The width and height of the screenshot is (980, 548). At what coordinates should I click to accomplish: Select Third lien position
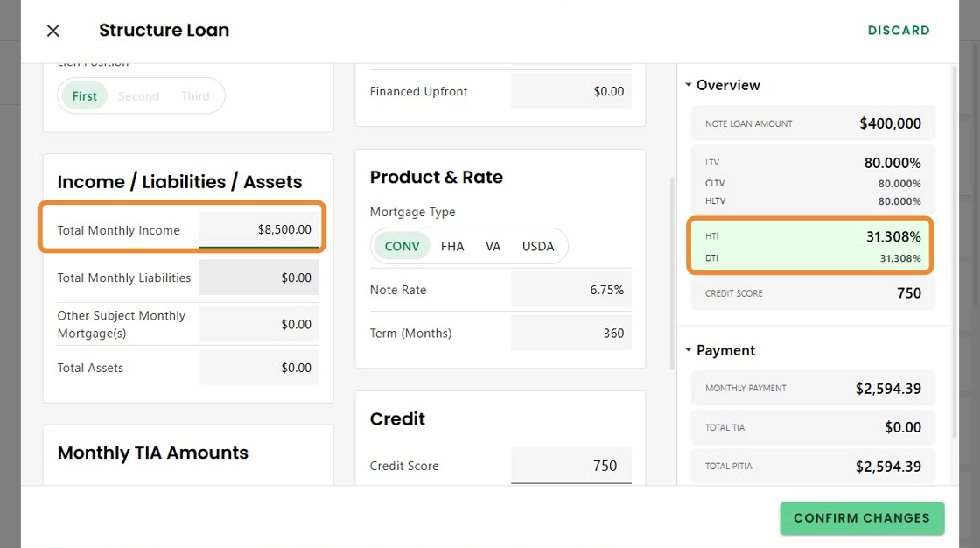(x=195, y=96)
